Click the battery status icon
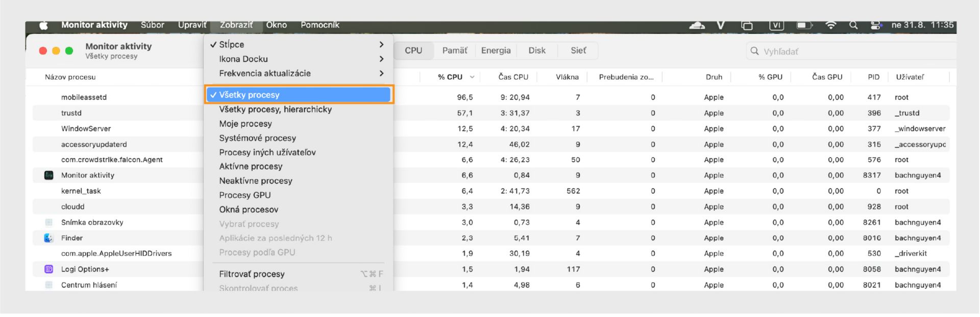Screen dimensions: 980x317 pos(804,25)
